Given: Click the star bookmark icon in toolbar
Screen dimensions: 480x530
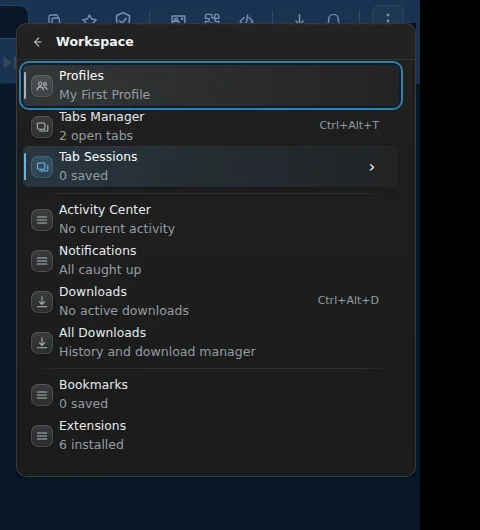Looking at the screenshot, I should click(90, 19).
